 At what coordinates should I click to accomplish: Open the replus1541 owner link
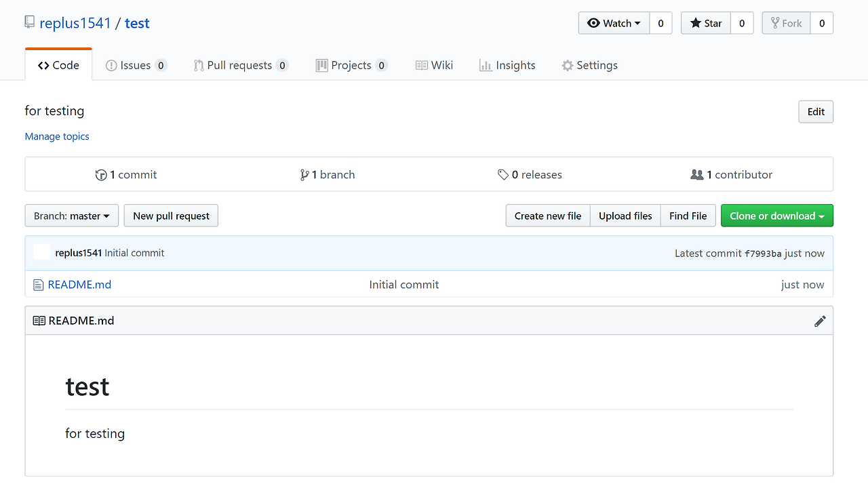pos(75,23)
